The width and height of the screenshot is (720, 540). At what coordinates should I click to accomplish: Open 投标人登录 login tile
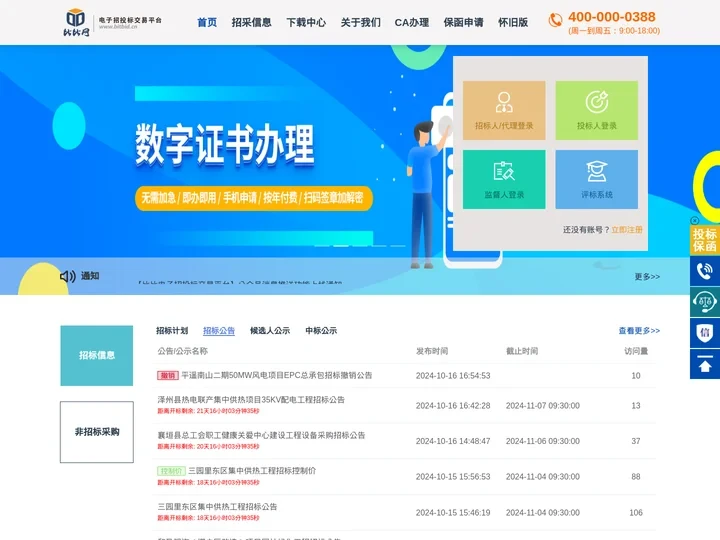[x=596, y=110]
